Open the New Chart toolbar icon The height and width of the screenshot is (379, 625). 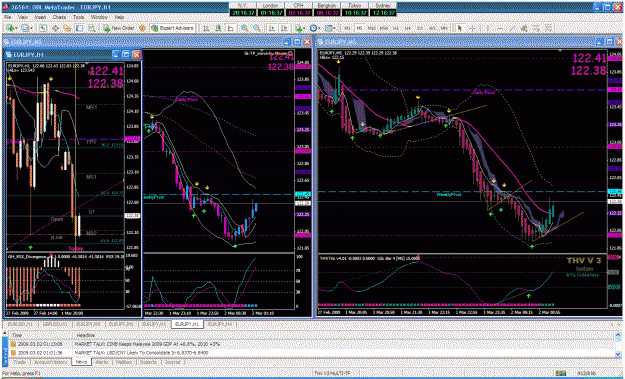tap(10, 28)
